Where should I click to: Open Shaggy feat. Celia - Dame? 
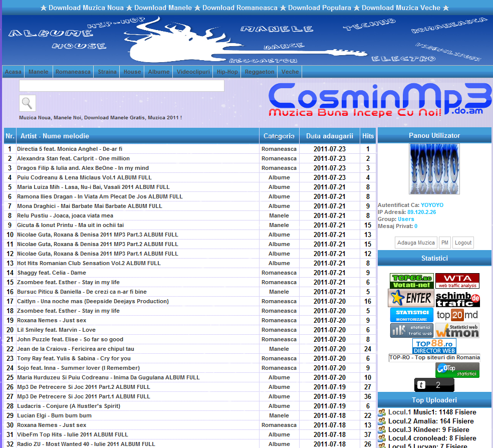[52, 273]
